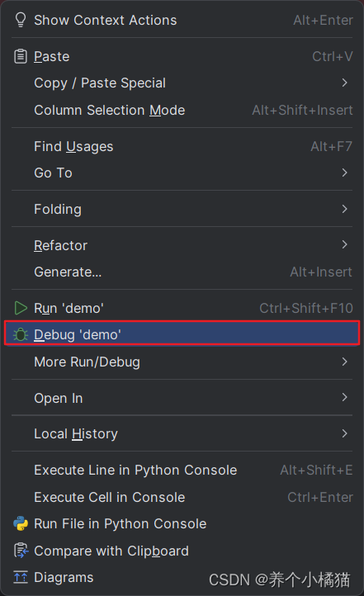This screenshot has width=364, height=596.
Task: Click the green Run triangle icon
Action: (x=21, y=308)
